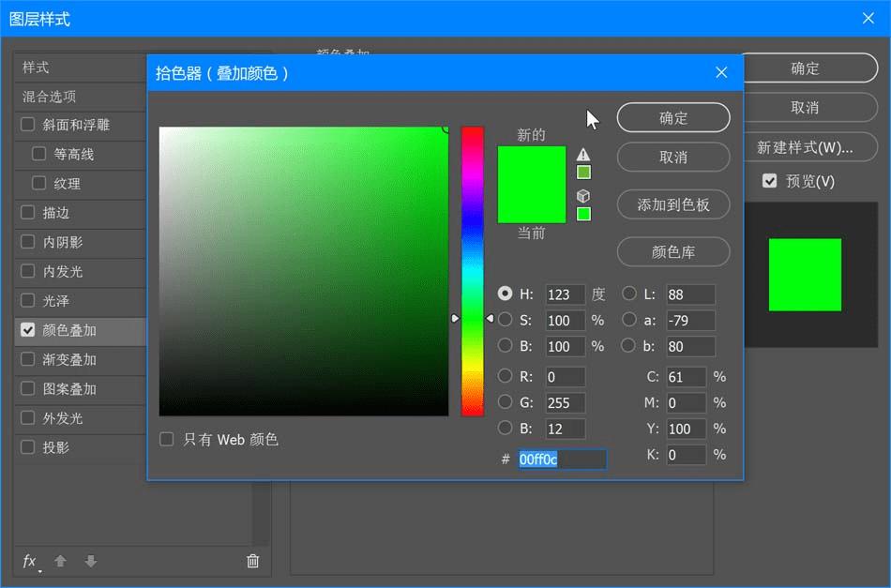Click the H hue value field
Image resolution: width=891 pixels, height=588 pixels.
[x=565, y=294]
